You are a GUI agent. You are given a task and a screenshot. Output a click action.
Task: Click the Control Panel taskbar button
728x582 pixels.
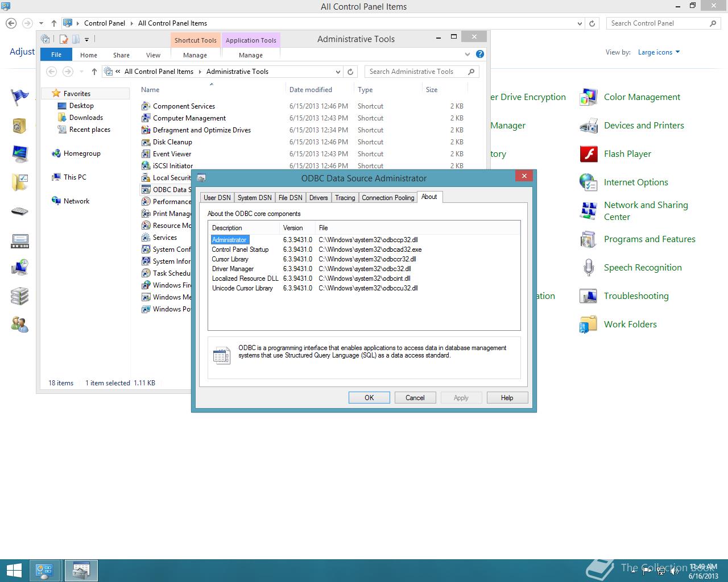tap(44, 571)
